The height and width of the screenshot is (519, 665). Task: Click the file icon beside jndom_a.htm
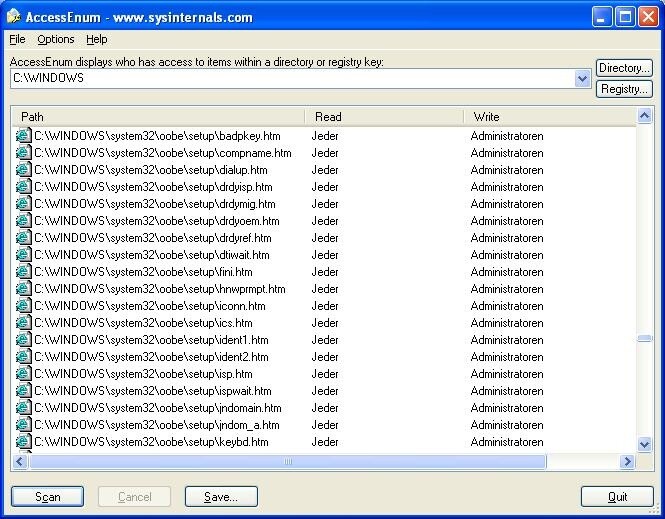click(24, 424)
